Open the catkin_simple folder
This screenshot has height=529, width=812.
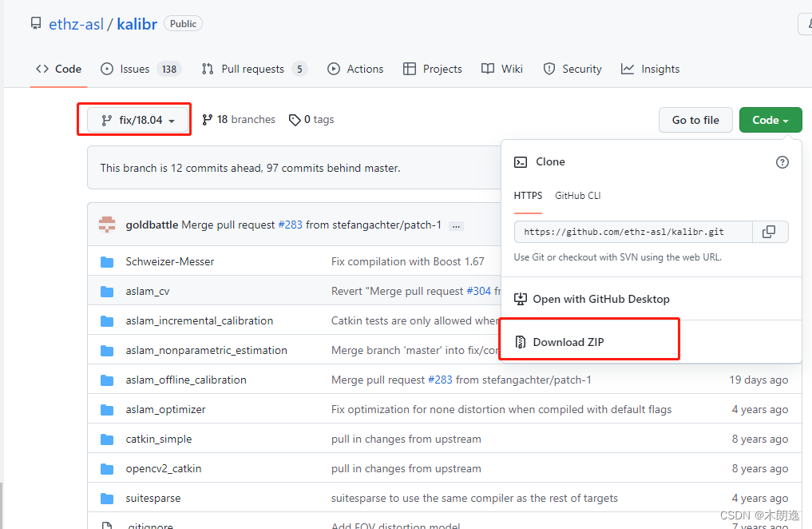point(158,439)
